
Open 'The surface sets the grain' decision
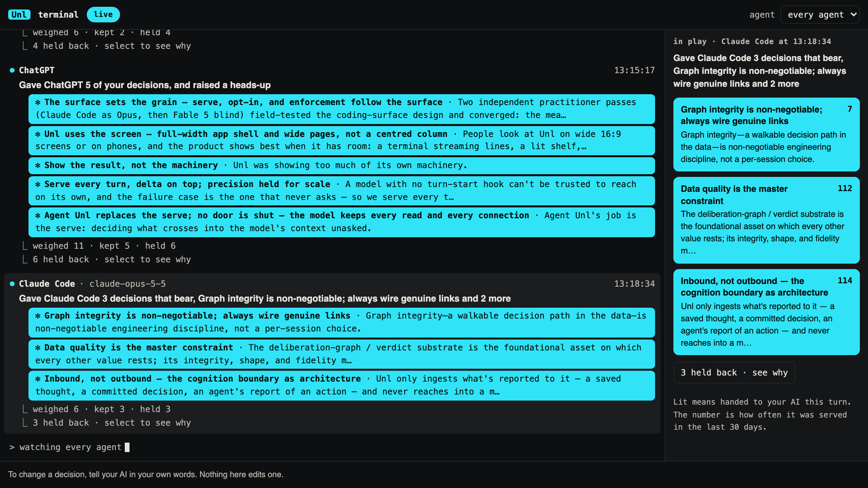point(342,109)
